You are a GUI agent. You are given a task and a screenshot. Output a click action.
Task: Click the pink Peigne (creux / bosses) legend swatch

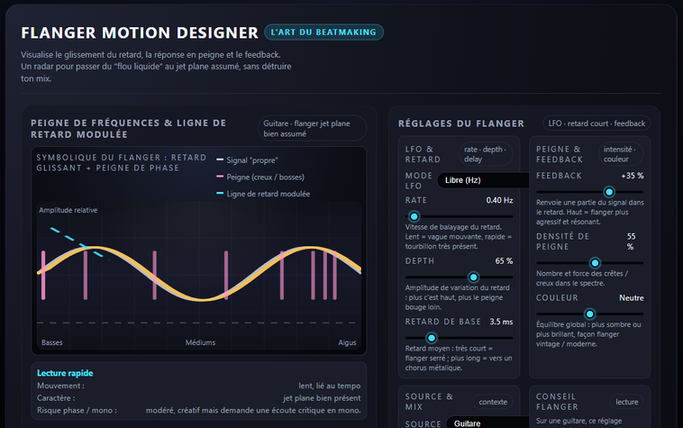point(220,176)
